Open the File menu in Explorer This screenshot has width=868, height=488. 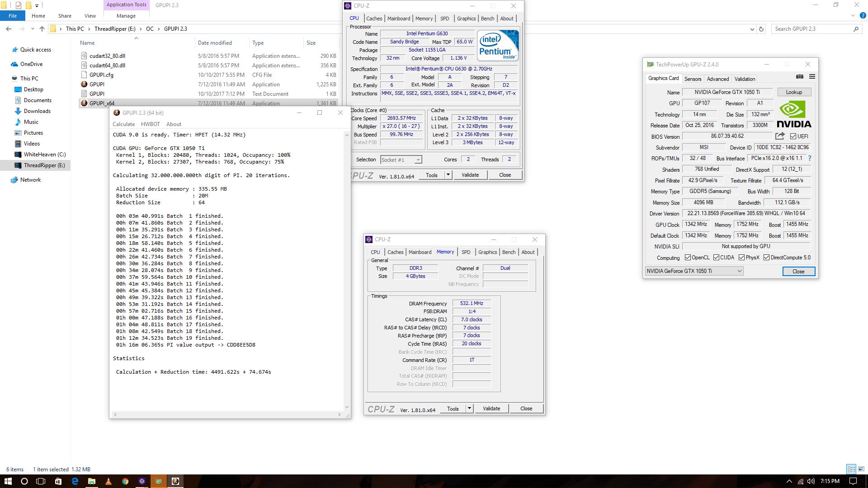tap(13, 16)
